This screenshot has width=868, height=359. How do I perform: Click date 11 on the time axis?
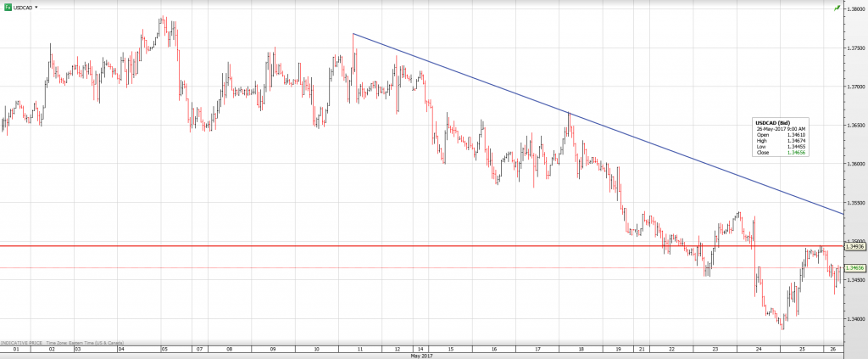[360, 349]
